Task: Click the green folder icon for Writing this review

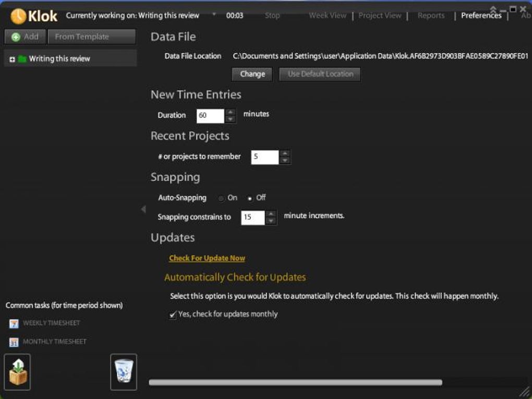Action: (x=22, y=59)
